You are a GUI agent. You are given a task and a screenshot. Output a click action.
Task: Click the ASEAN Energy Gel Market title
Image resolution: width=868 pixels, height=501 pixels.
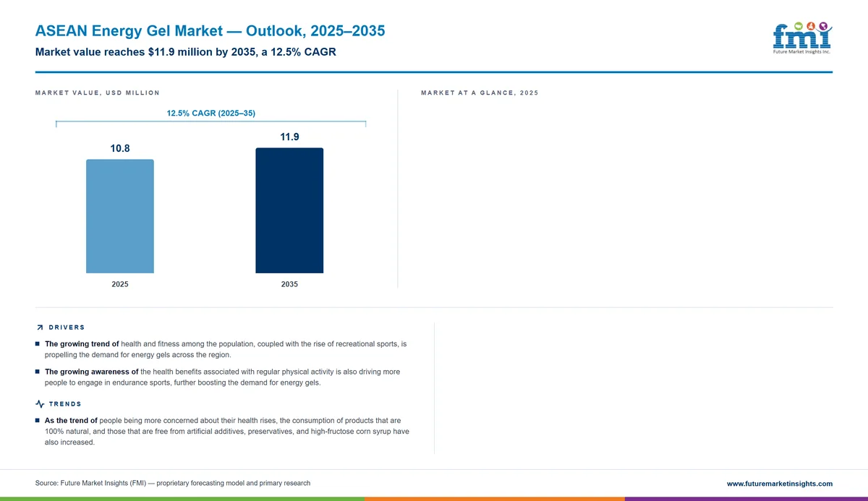[x=210, y=31]
